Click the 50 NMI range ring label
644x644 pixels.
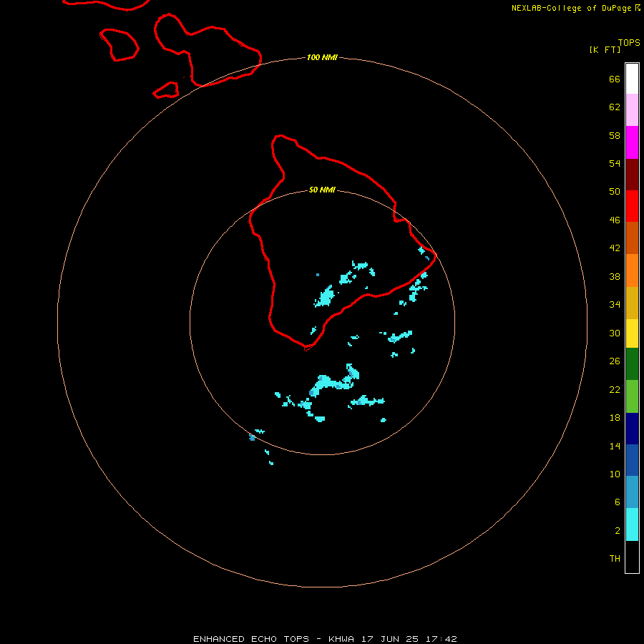pos(322,190)
